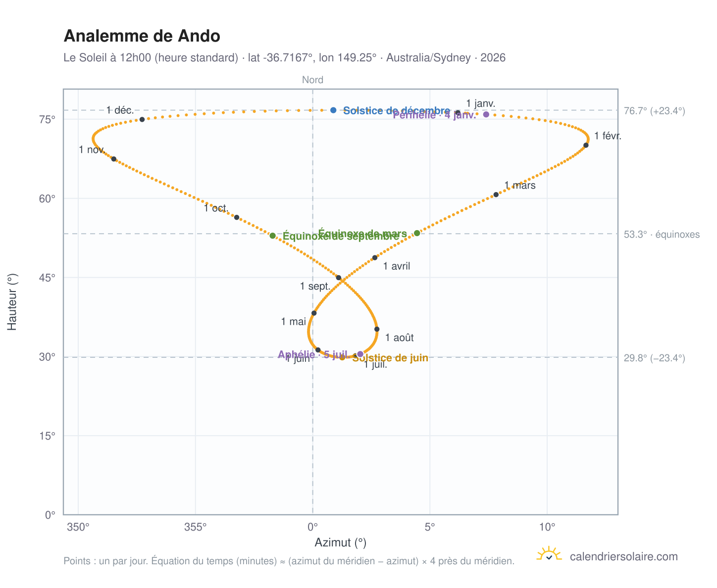Click the 1 févr. data point

tap(586, 145)
